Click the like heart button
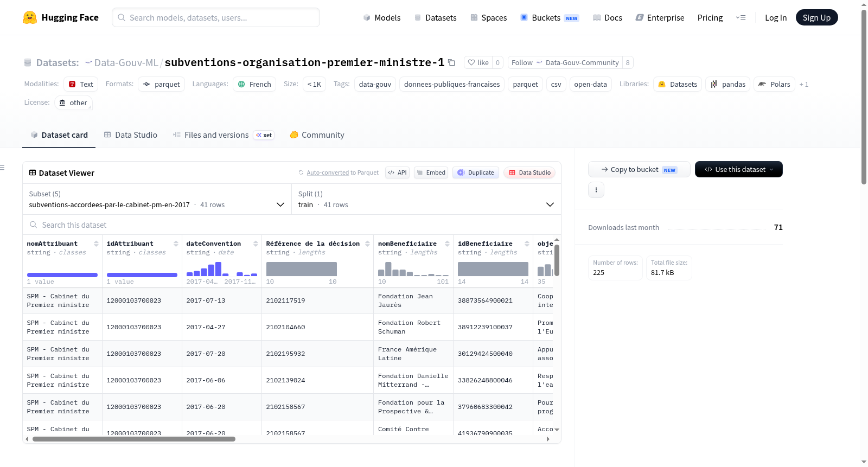Screen dimensions: 868x467 coord(478,62)
